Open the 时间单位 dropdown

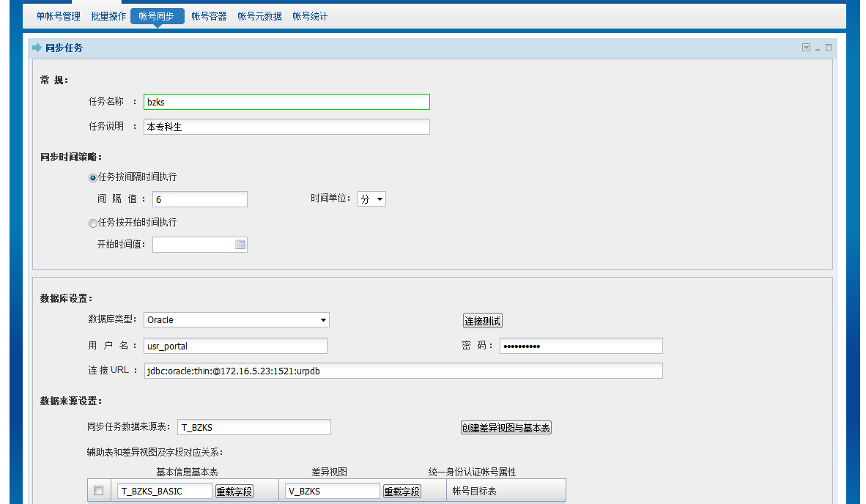tap(371, 199)
